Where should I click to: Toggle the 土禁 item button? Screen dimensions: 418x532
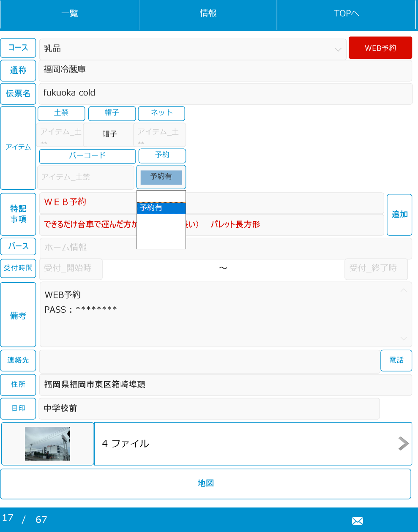61,113
